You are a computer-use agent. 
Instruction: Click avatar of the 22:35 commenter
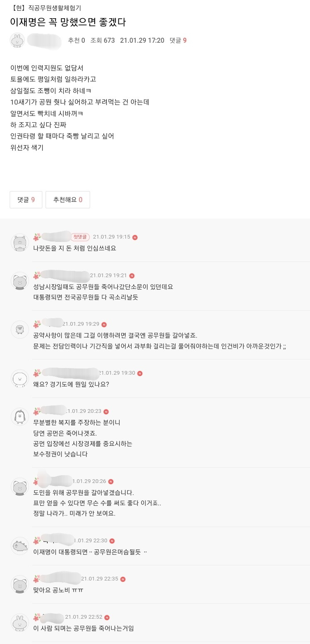coord(19,584)
